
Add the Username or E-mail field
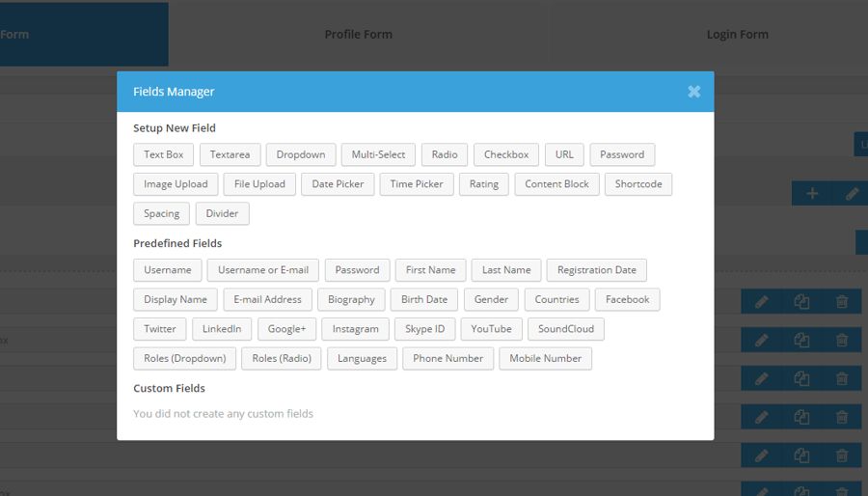pyautogui.click(x=263, y=270)
